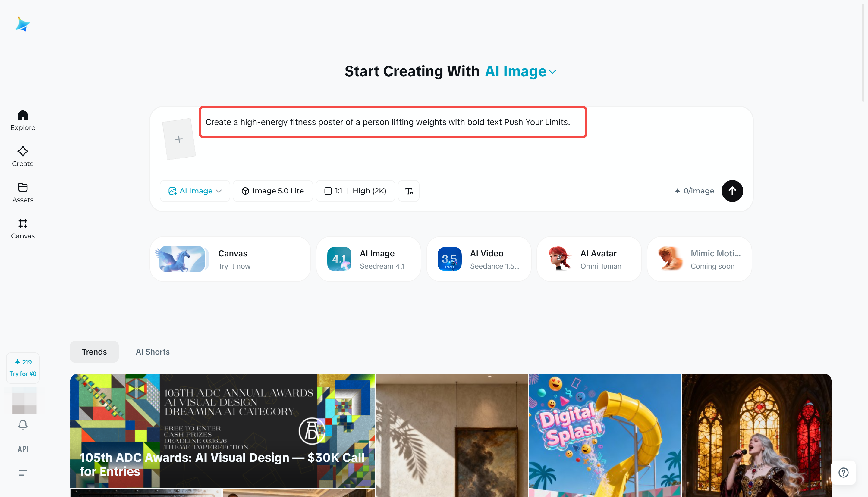
Task: Expand the AI Image heading dropdown
Action: pyautogui.click(x=521, y=71)
